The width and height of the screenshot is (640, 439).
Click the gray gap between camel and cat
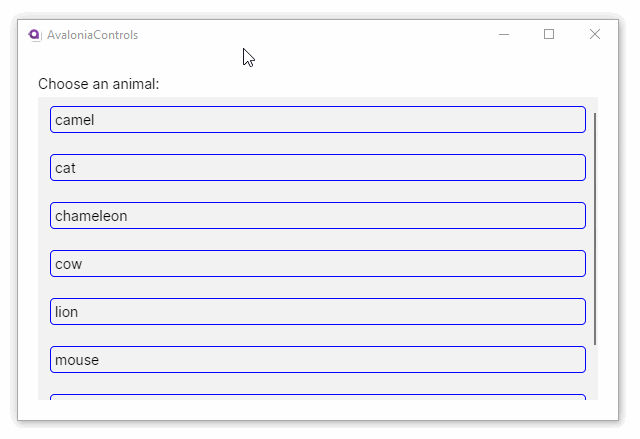(x=317, y=144)
